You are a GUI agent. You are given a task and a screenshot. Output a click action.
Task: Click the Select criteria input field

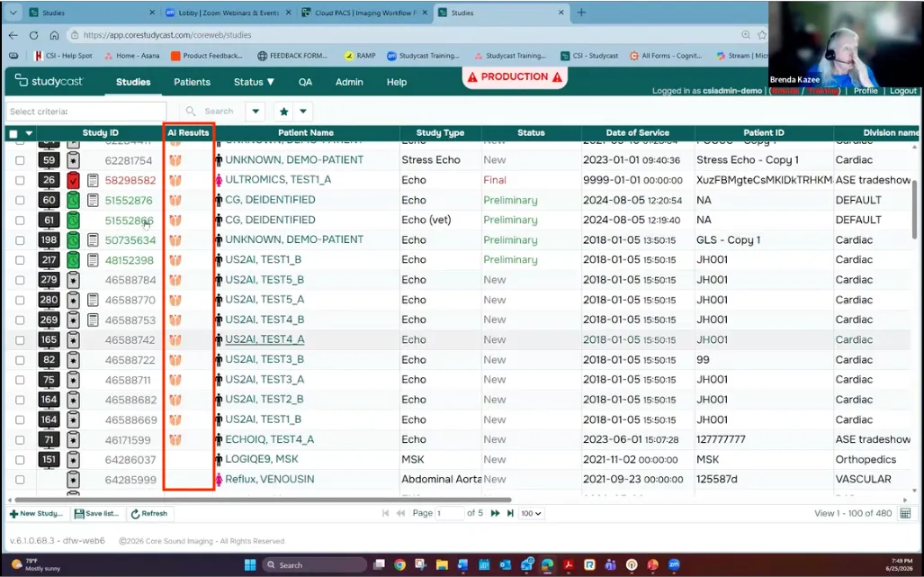(x=86, y=112)
